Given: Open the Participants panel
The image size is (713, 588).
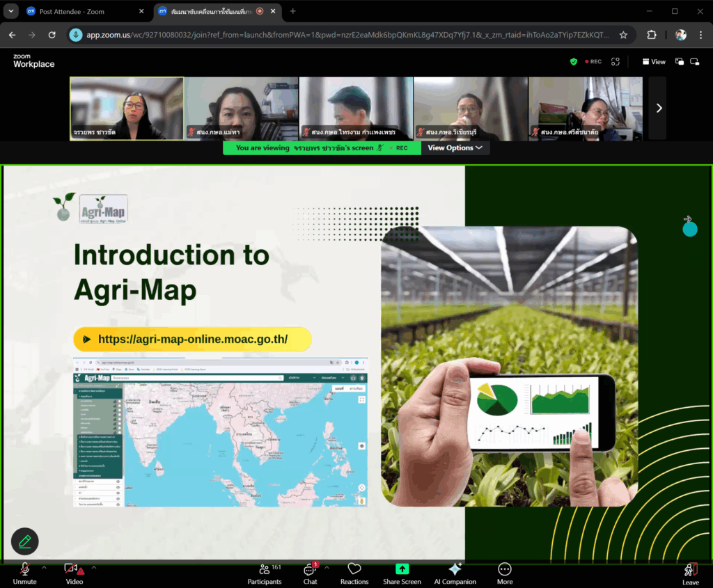Looking at the screenshot, I should point(265,573).
